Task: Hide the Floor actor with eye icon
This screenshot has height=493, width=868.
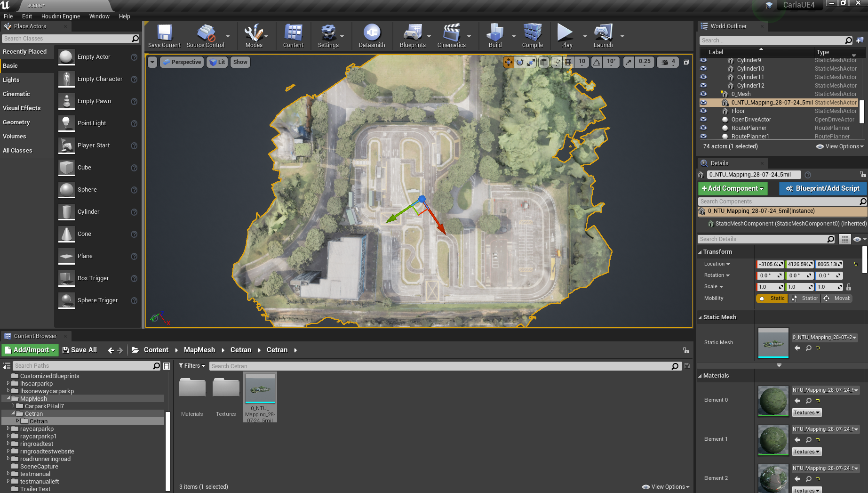Action: [703, 111]
